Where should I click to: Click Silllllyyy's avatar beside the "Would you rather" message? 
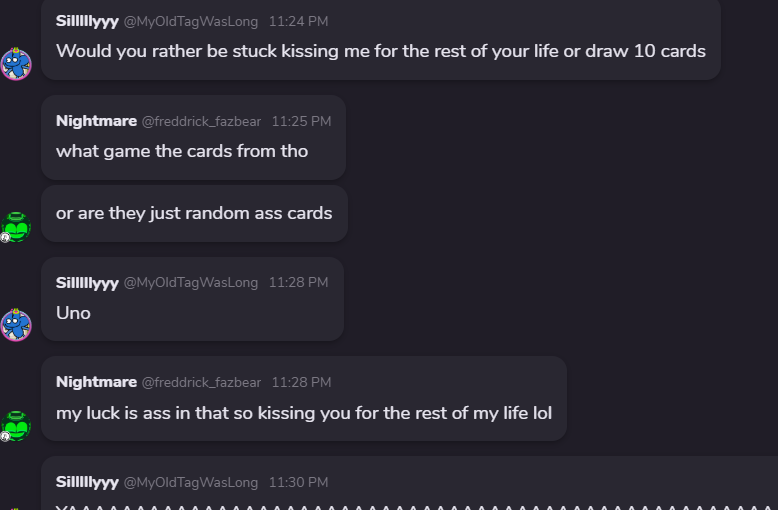[x=16, y=64]
